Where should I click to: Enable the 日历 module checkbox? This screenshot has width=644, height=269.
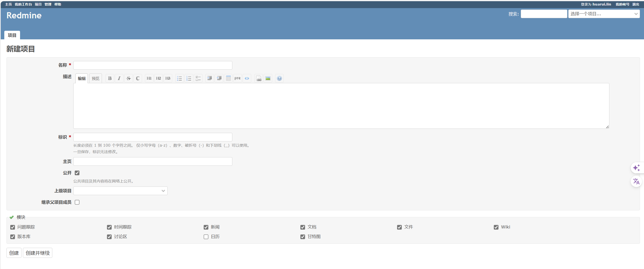pos(206,237)
